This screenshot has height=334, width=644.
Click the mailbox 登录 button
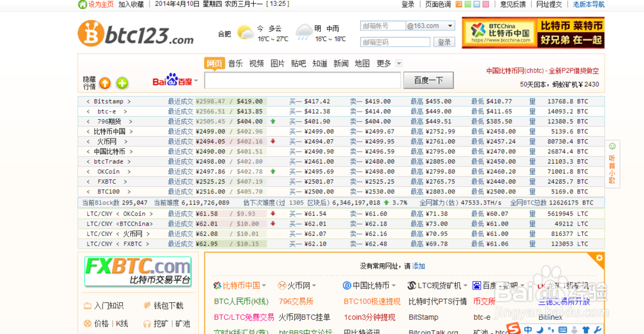coord(444,42)
